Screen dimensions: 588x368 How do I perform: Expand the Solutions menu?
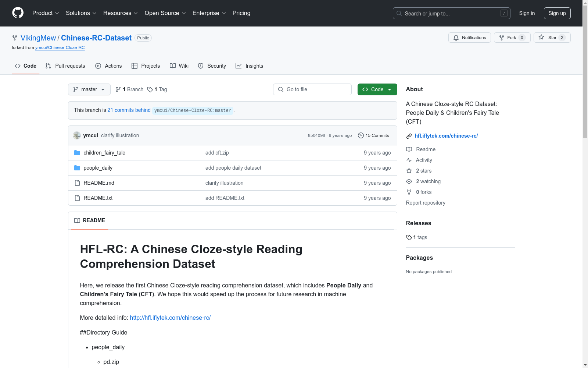(81, 13)
